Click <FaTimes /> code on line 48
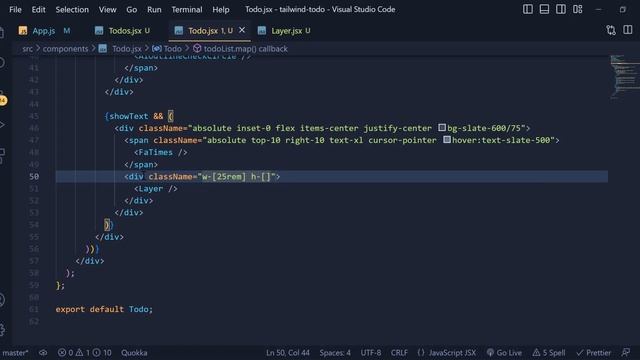The height and width of the screenshot is (360, 640). 161,152
